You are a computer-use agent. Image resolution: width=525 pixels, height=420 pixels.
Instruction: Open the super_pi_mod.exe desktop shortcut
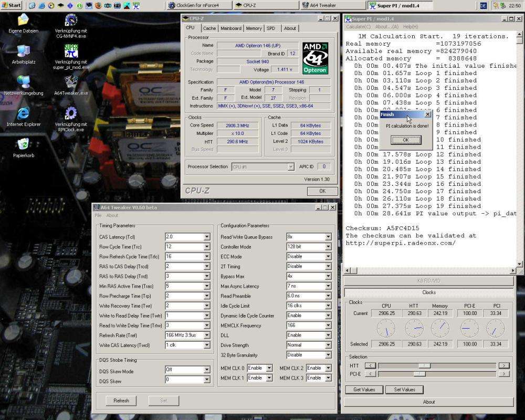71,51
